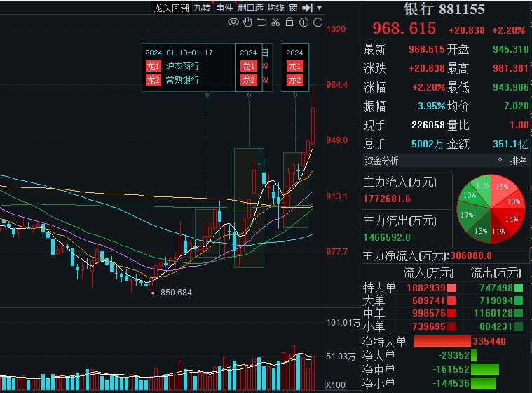This screenshot has width=532, height=393.
Task: Click the 2024.01.10-01.17 date label
Action: pos(179,53)
